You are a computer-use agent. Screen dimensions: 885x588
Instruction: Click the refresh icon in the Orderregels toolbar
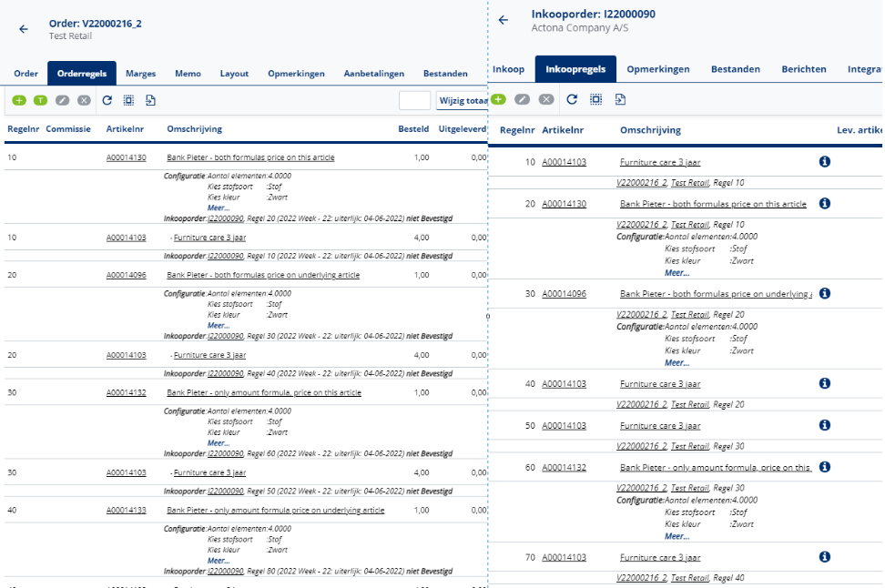pyautogui.click(x=107, y=101)
